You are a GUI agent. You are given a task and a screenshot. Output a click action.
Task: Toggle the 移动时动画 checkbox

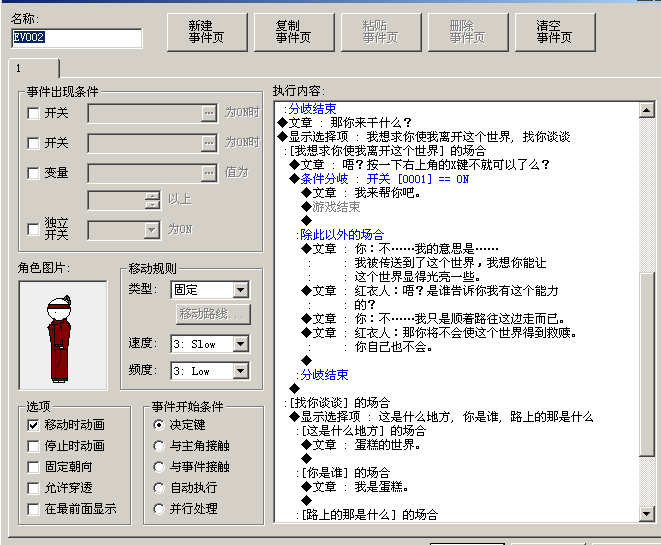pos(33,425)
